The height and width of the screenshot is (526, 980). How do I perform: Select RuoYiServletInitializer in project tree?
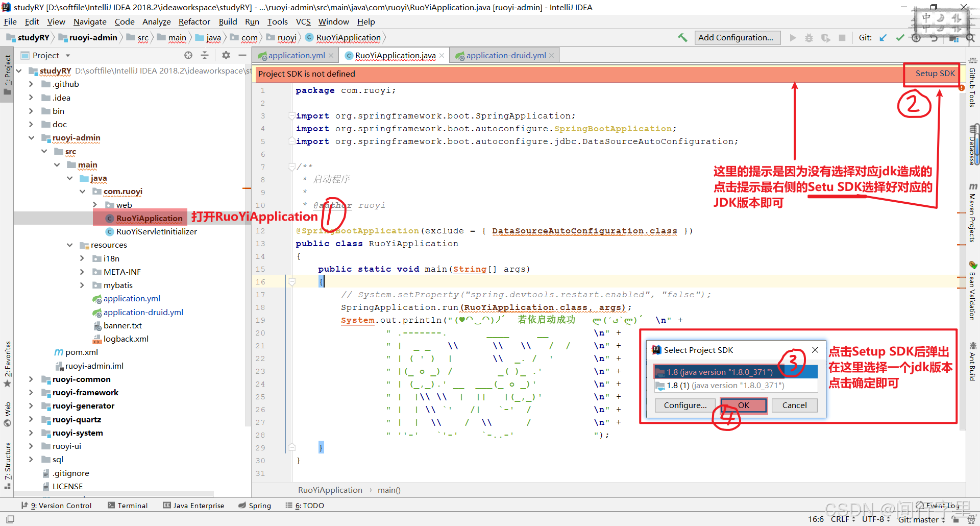click(x=156, y=232)
